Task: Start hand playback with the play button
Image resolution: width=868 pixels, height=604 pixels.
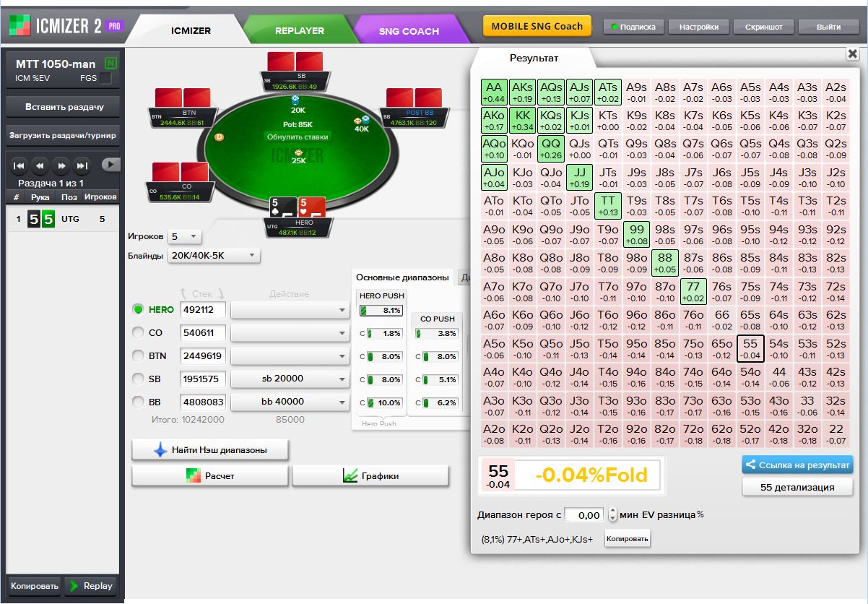Action: tap(110, 165)
